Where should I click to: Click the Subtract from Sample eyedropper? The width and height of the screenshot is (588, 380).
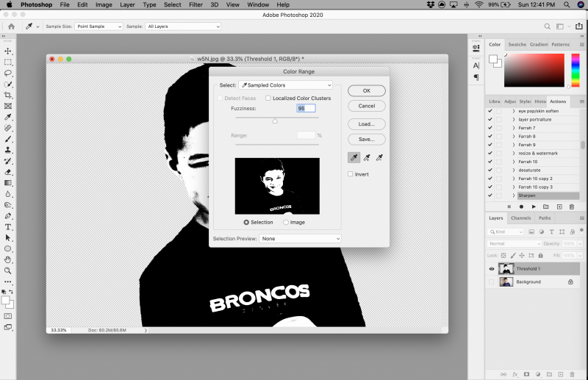[379, 157]
